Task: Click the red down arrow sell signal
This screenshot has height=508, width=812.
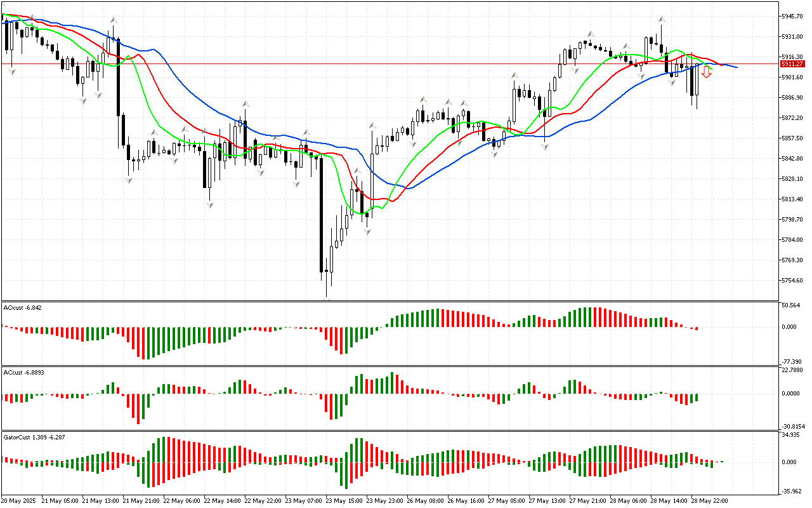Action: tap(706, 72)
